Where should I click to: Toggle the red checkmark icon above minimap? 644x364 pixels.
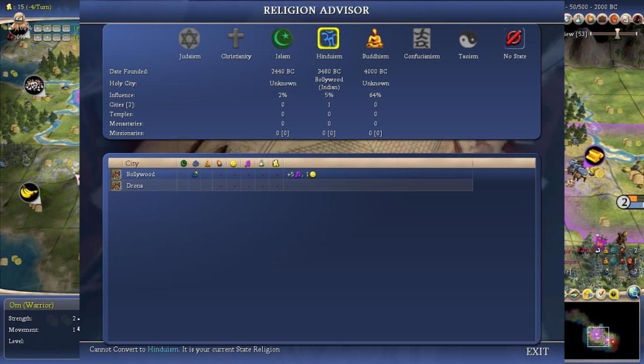pos(601,294)
